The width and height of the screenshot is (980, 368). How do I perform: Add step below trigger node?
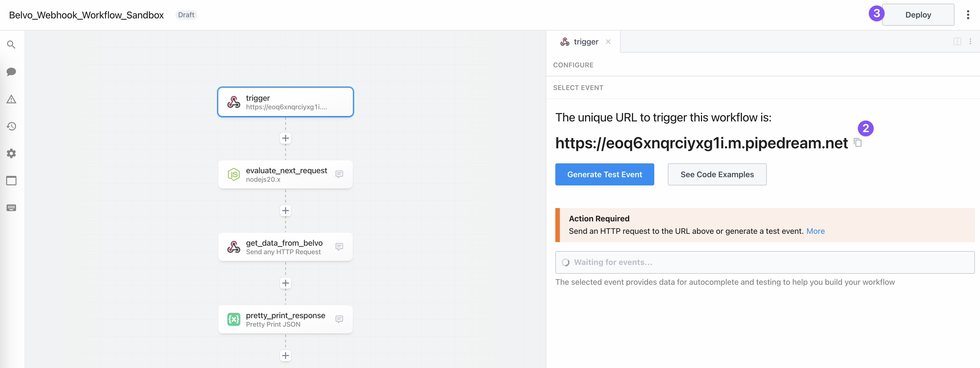pyautogui.click(x=285, y=138)
